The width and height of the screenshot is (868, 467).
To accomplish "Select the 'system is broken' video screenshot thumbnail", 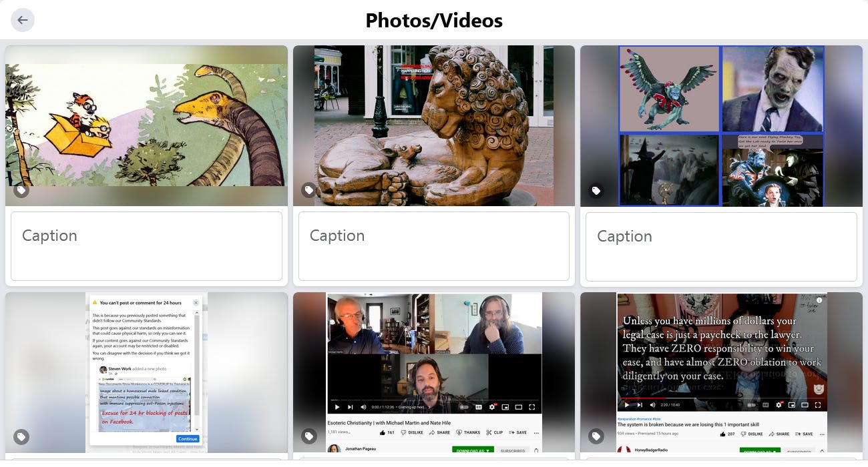I will click(721, 372).
